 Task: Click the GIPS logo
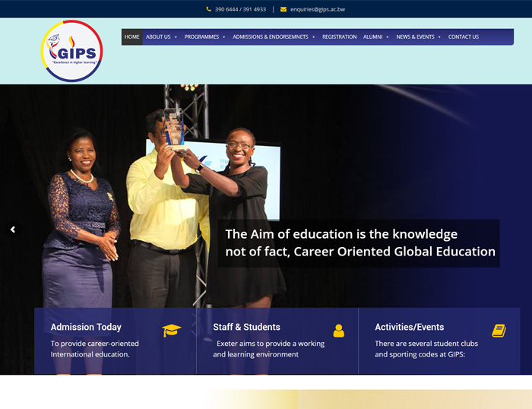point(71,51)
